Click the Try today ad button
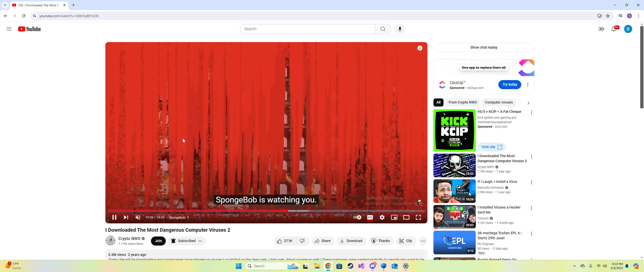This screenshot has width=644, height=272. tap(509, 85)
